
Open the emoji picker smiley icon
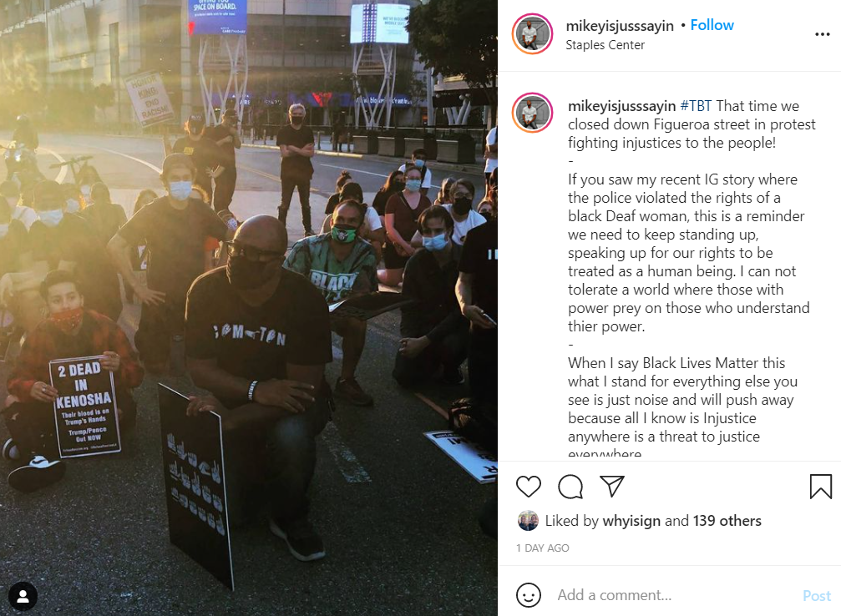529,595
